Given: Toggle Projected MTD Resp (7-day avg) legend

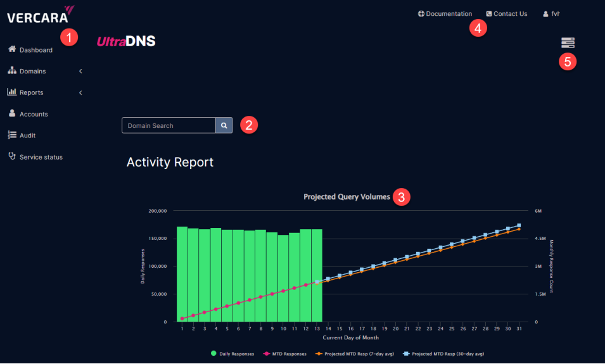Looking at the screenshot, I should point(355,354).
